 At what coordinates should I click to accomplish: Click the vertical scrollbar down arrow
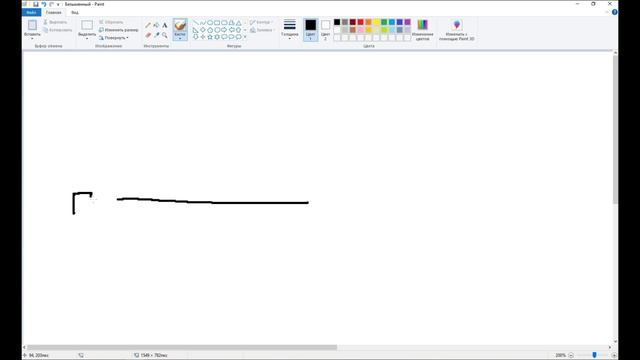(x=615, y=342)
